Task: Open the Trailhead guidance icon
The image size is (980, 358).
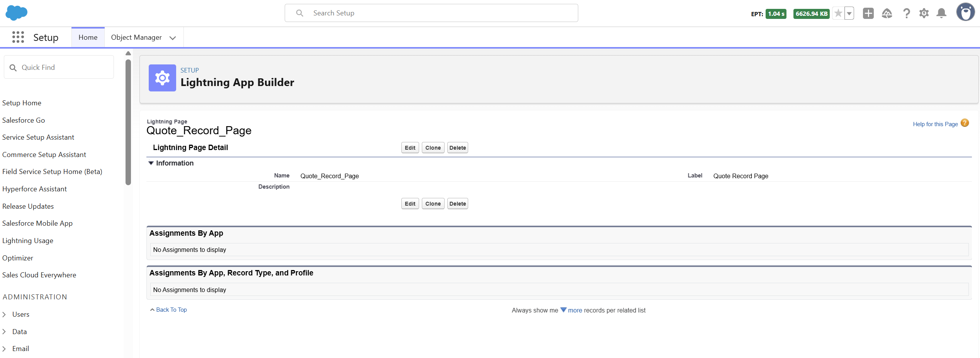Action: [887, 14]
